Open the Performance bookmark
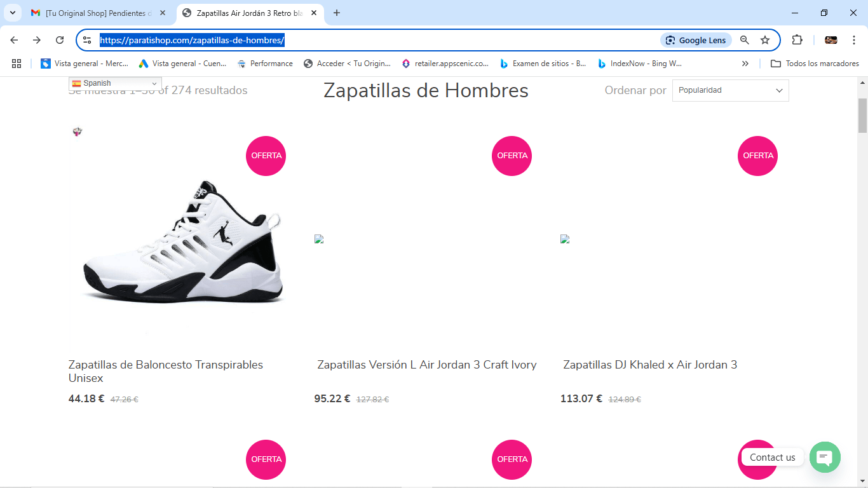This screenshot has height=488, width=868. point(265,64)
